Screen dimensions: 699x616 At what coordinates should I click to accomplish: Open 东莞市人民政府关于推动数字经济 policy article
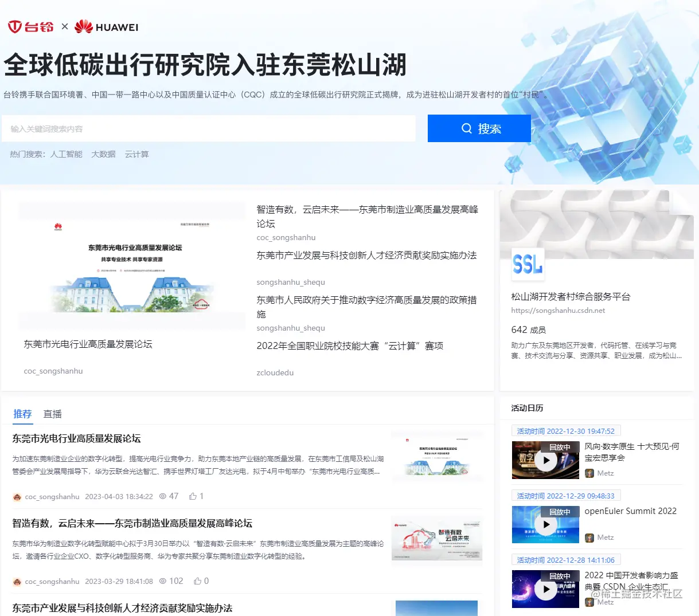pyautogui.click(x=366, y=307)
